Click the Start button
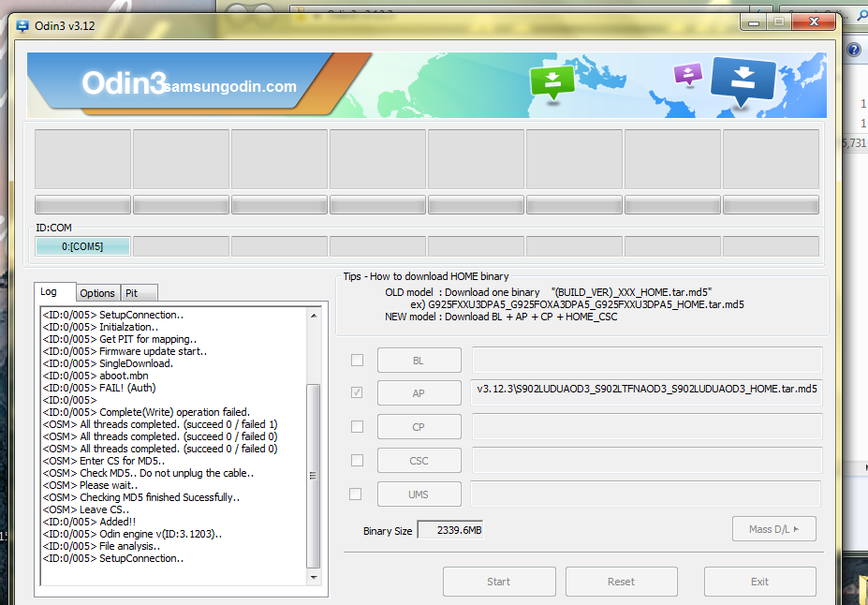 (499, 582)
